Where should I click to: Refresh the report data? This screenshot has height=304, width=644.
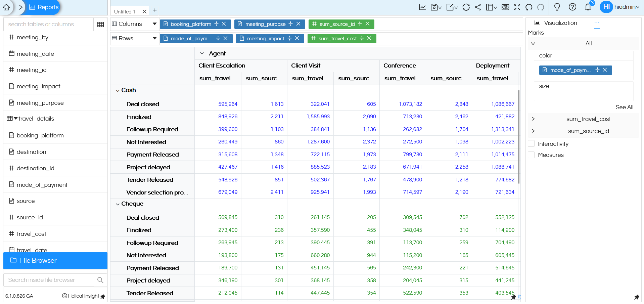click(466, 7)
